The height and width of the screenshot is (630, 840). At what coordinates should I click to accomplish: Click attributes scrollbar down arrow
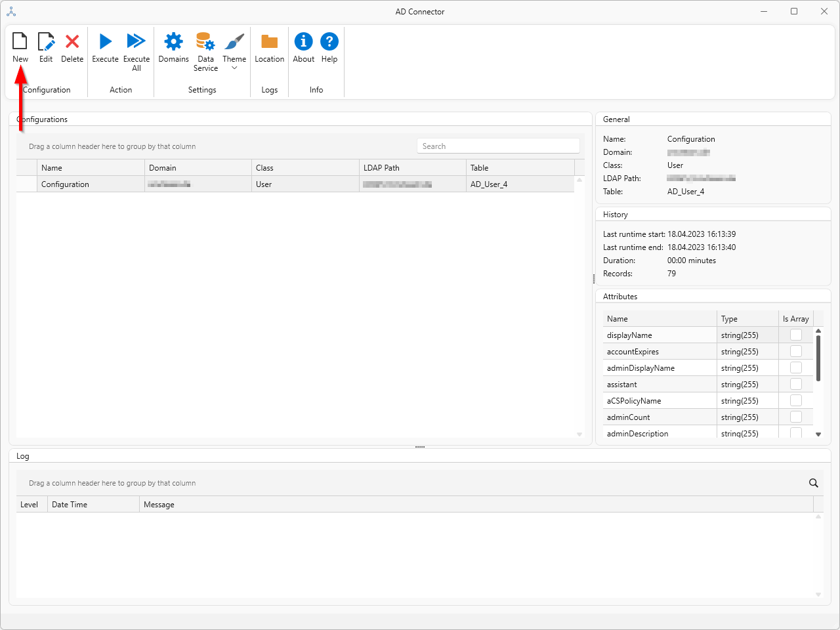click(x=818, y=434)
